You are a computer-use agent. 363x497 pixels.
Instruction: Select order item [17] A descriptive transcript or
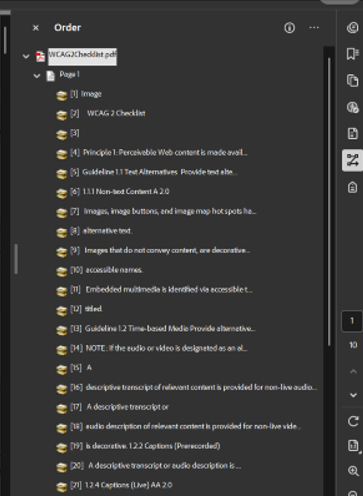[x=119, y=407]
